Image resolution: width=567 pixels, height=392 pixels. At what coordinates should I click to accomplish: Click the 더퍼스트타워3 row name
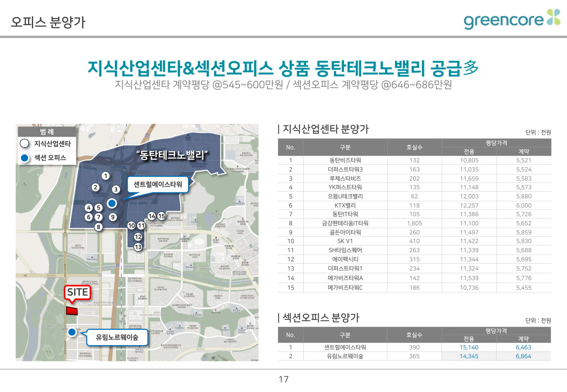pos(345,169)
